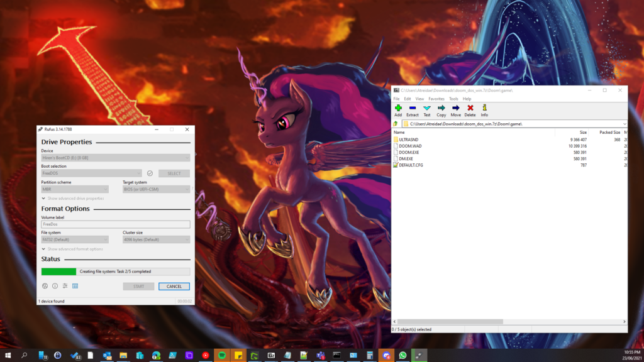This screenshot has height=362, width=644.
Task: Open the Boot selection dropdown
Action: coord(91,173)
